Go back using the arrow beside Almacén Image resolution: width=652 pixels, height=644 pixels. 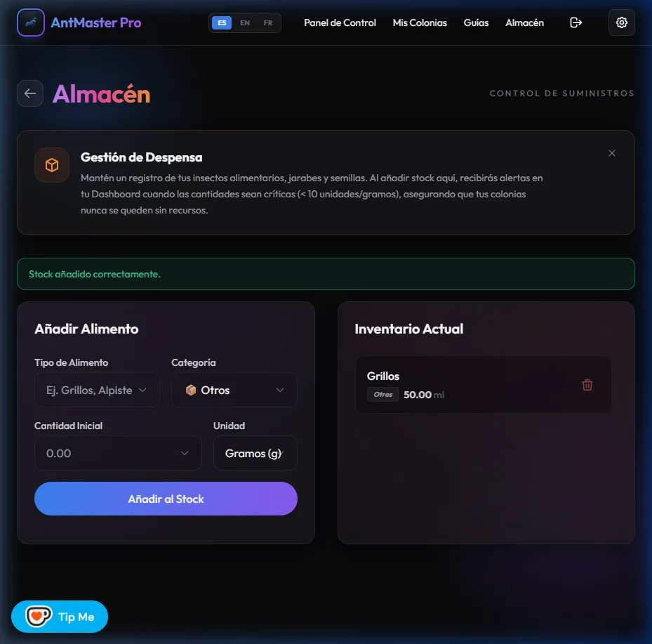point(30,93)
